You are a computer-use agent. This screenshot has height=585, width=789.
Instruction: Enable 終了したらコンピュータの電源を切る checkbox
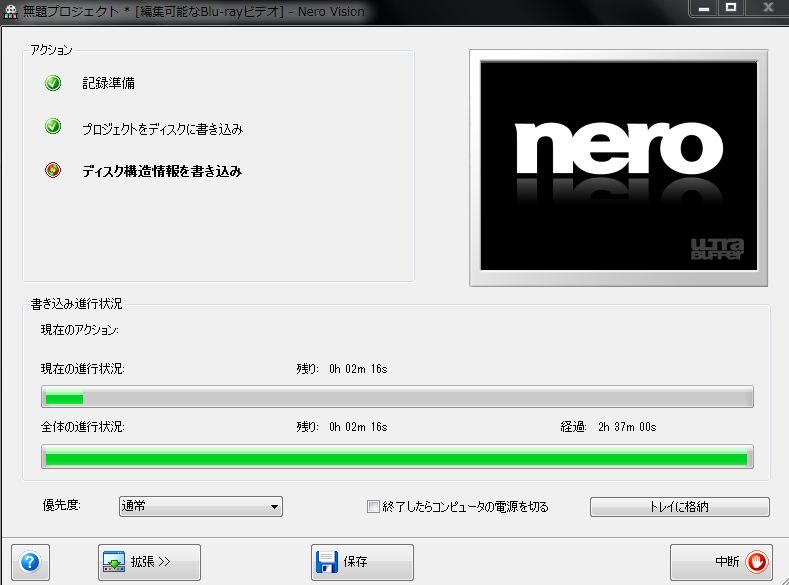click(373, 507)
